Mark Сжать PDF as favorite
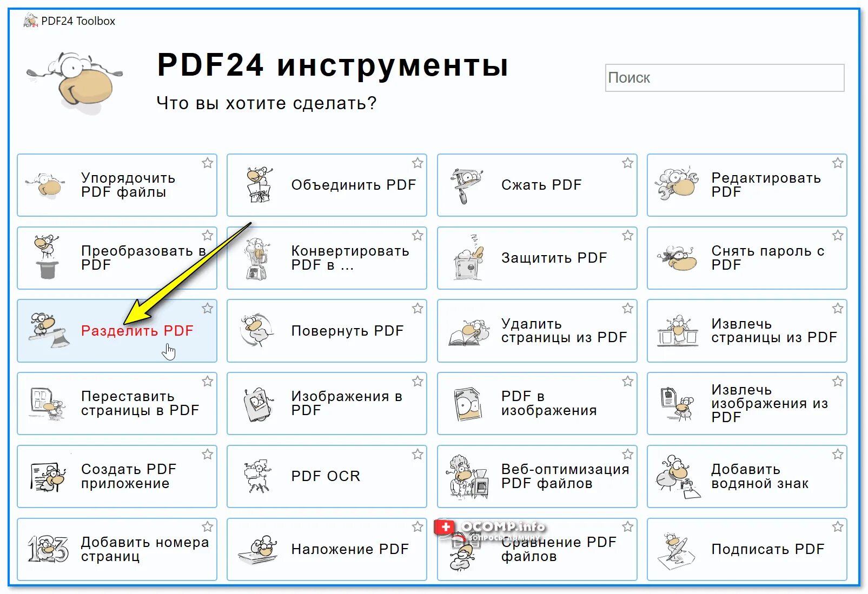Viewport: 868px width, 594px height. 627,163
